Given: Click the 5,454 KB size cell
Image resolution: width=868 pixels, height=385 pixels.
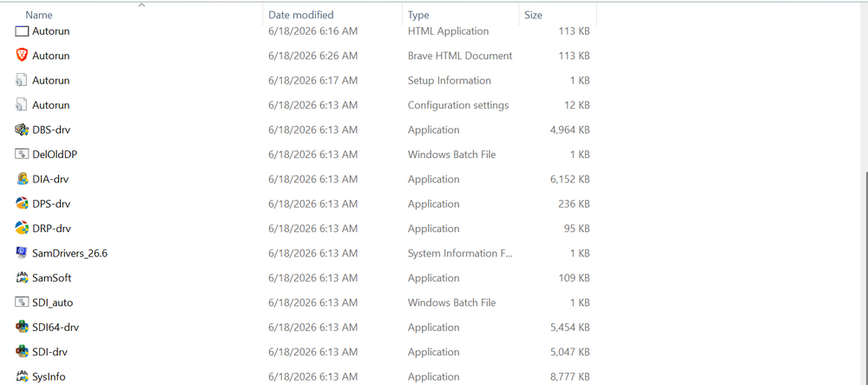Looking at the screenshot, I should [570, 328].
